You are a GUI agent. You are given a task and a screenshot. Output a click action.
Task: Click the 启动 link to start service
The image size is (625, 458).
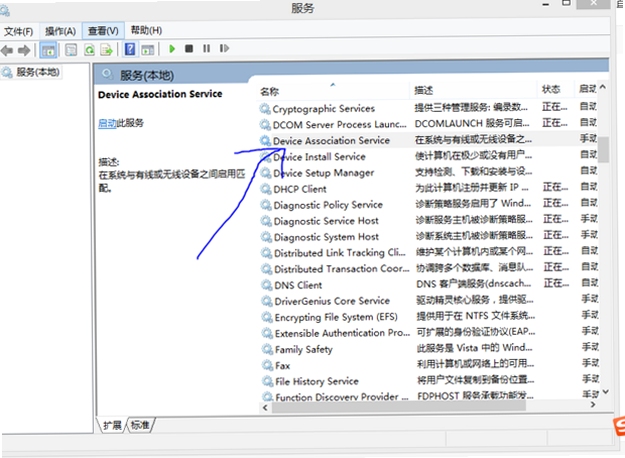coord(107,123)
